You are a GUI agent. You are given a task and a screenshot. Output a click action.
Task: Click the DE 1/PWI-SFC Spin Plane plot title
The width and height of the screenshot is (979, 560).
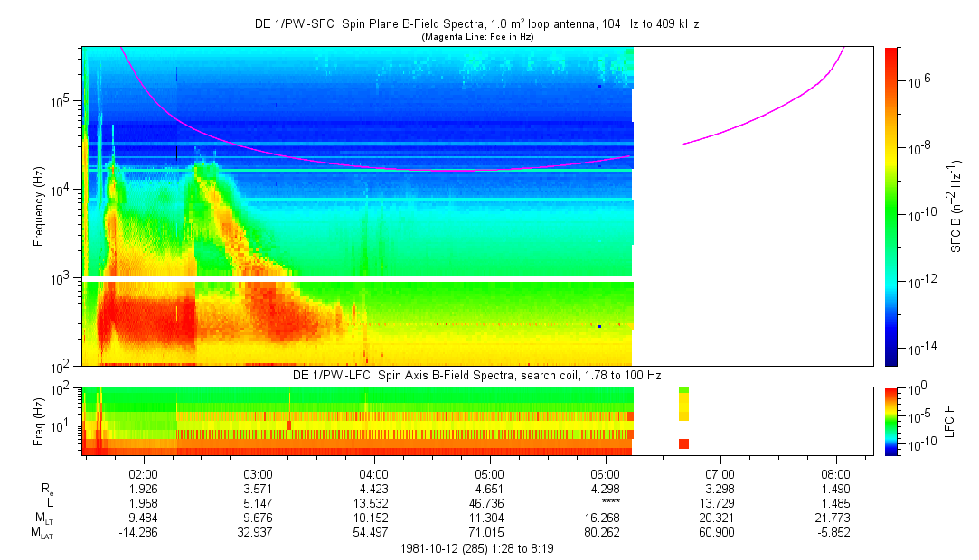pyautogui.click(x=476, y=24)
